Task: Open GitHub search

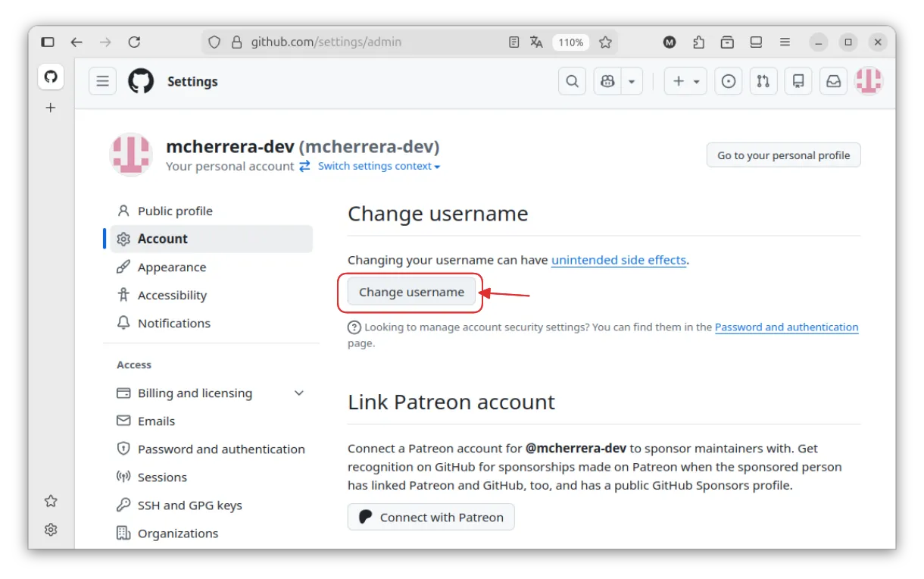Action: (x=572, y=81)
